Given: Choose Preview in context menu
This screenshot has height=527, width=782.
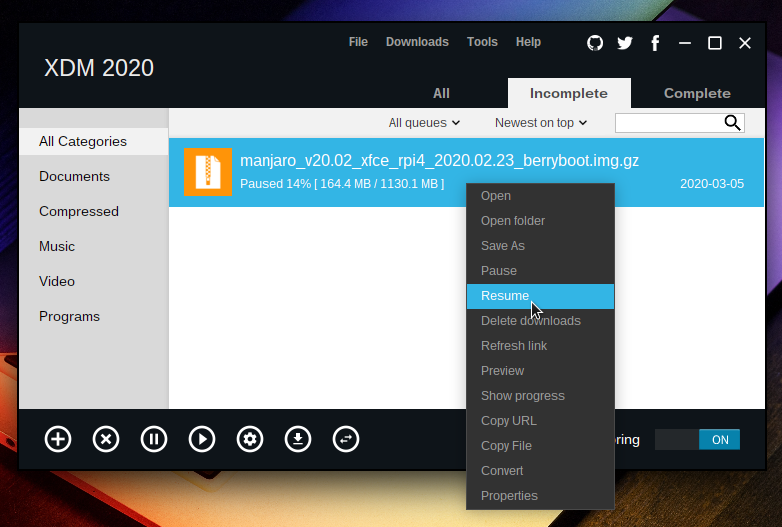Looking at the screenshot, I should tap(540, 371).
